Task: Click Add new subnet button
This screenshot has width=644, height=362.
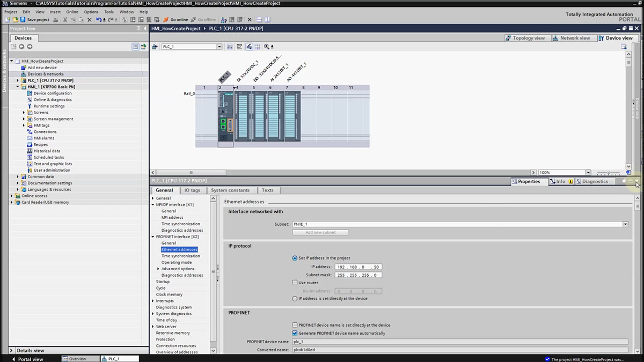Action: [x=321, y=232]
